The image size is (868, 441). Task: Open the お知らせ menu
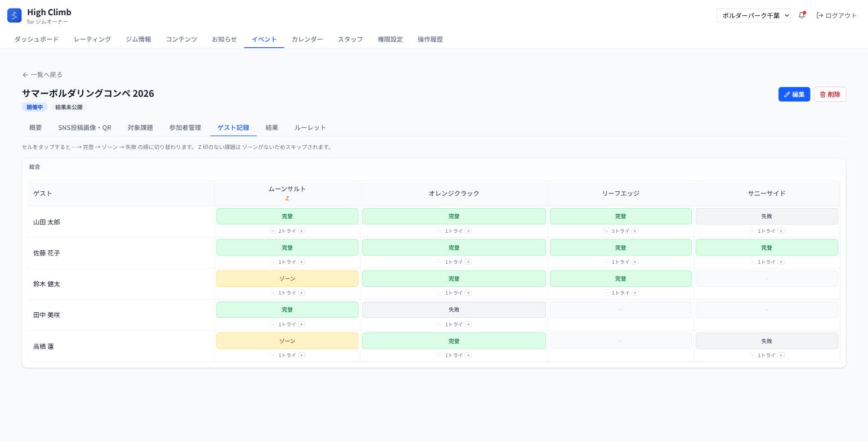pos(224,39)
